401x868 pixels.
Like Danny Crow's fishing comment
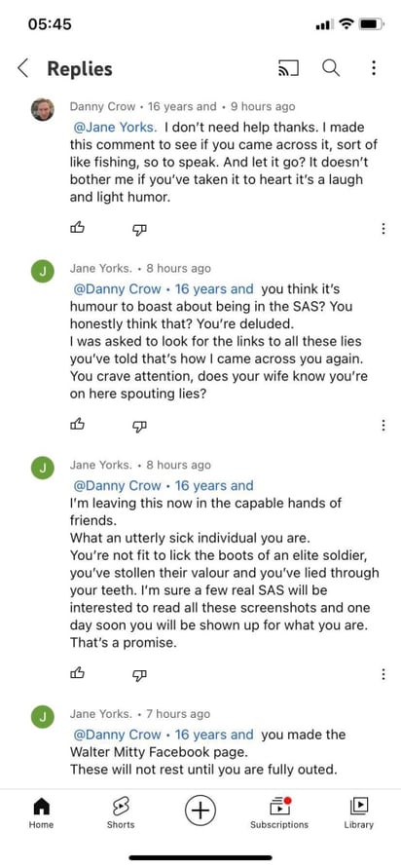coord(78,228)
